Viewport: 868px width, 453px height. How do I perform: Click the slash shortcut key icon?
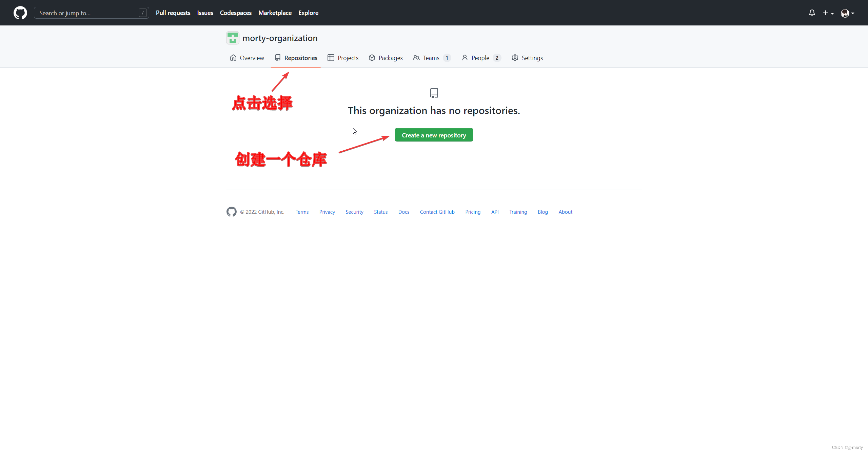click(x=143, y=13)
